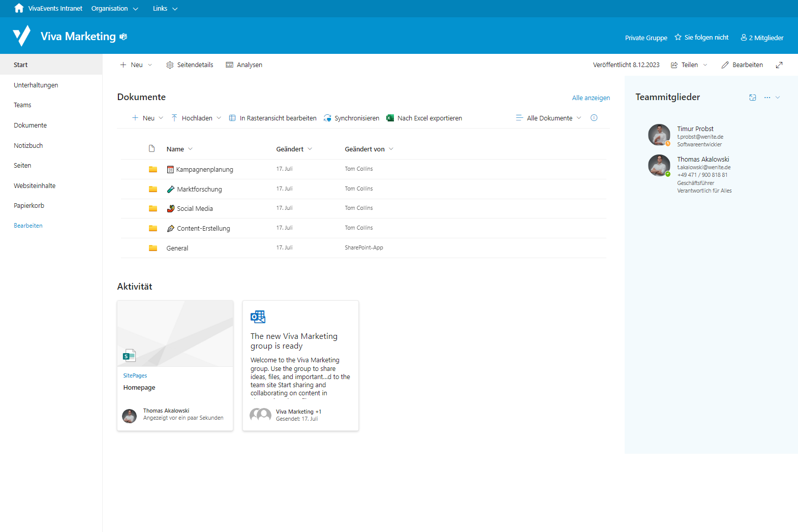Open the General folder name

tap(177, 248)
